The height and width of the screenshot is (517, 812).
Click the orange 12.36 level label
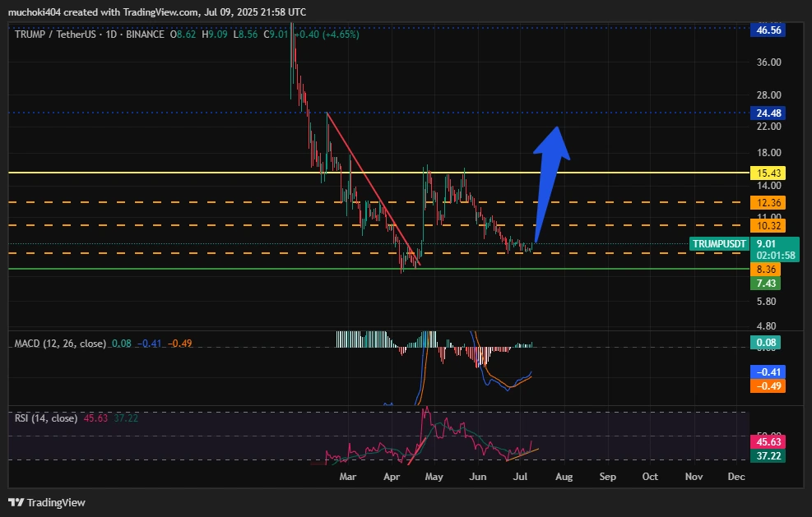(x=766, y=202)
